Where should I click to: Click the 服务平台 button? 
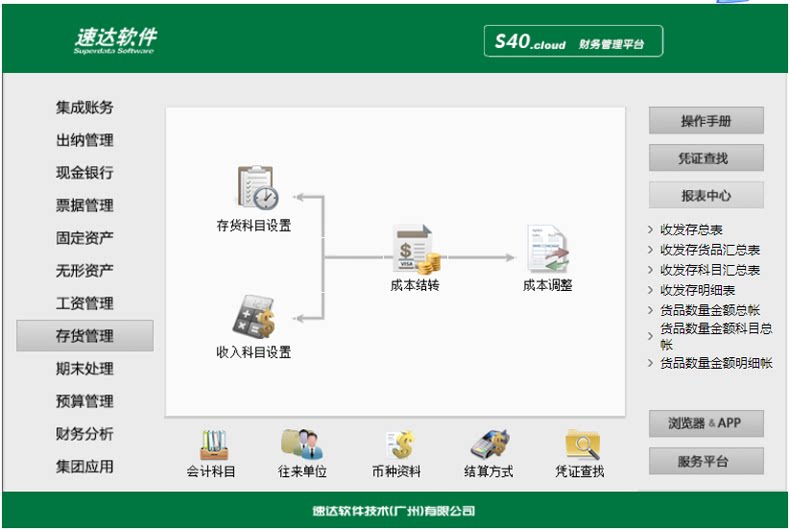click(x=706, y=461)
